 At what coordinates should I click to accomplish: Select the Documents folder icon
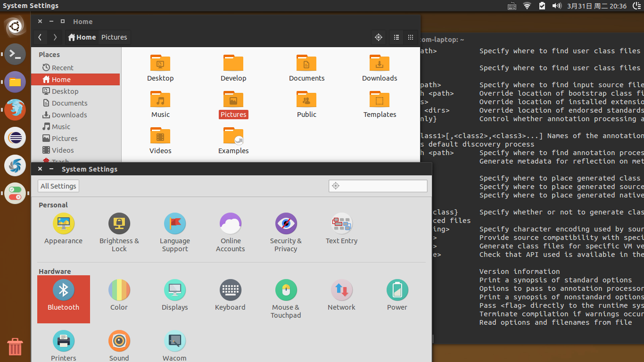pyautogui.click(x=307, y=68)
